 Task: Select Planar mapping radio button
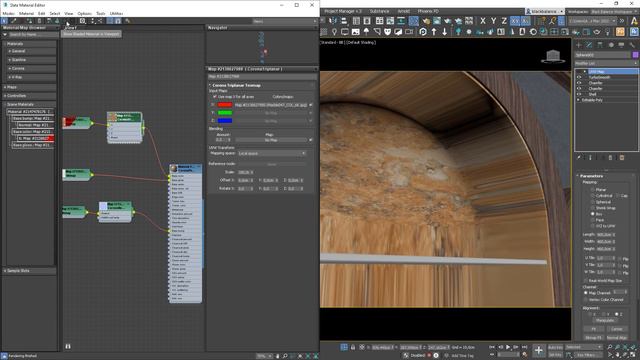[x=592, y=190]
